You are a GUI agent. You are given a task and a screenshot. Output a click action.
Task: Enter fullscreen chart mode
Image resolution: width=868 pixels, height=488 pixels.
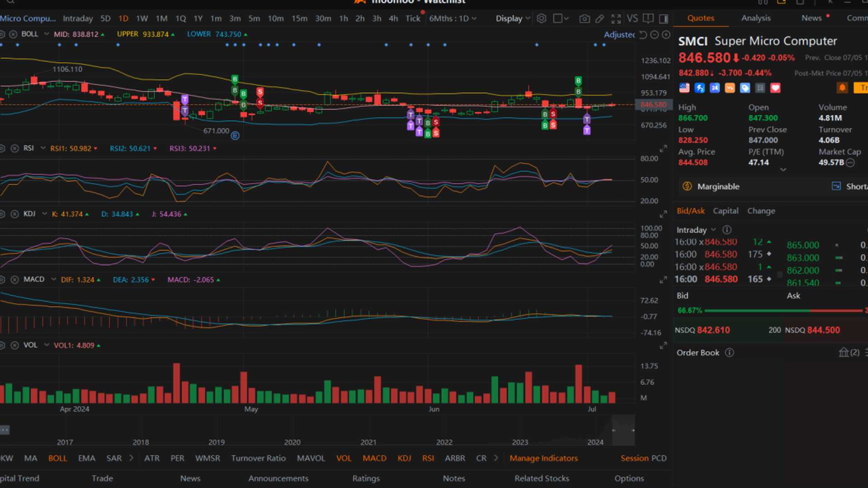tap(616, 19)
